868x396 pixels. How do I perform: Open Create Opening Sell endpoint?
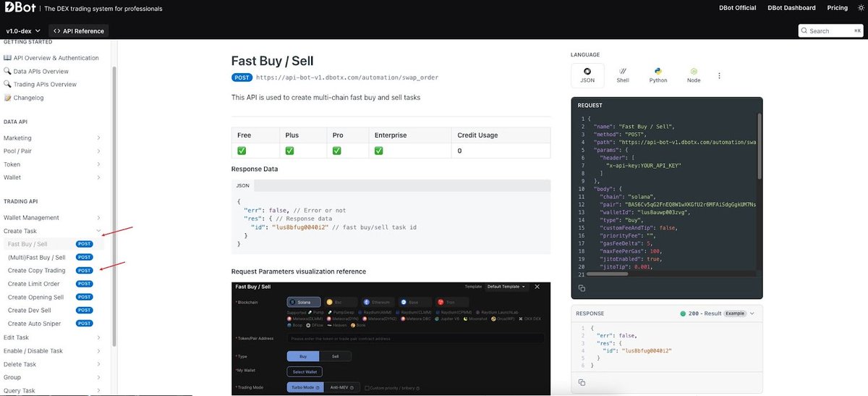click(51, 297)
